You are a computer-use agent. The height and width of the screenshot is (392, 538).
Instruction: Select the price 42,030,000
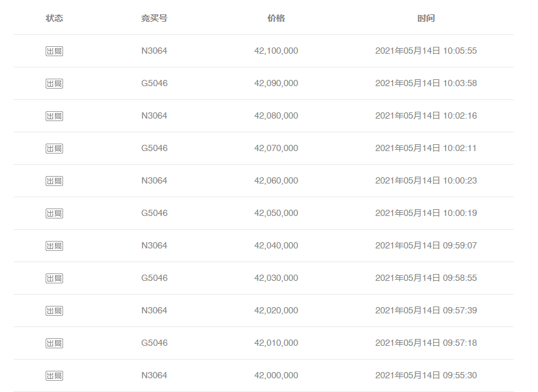tap(276, 278)
